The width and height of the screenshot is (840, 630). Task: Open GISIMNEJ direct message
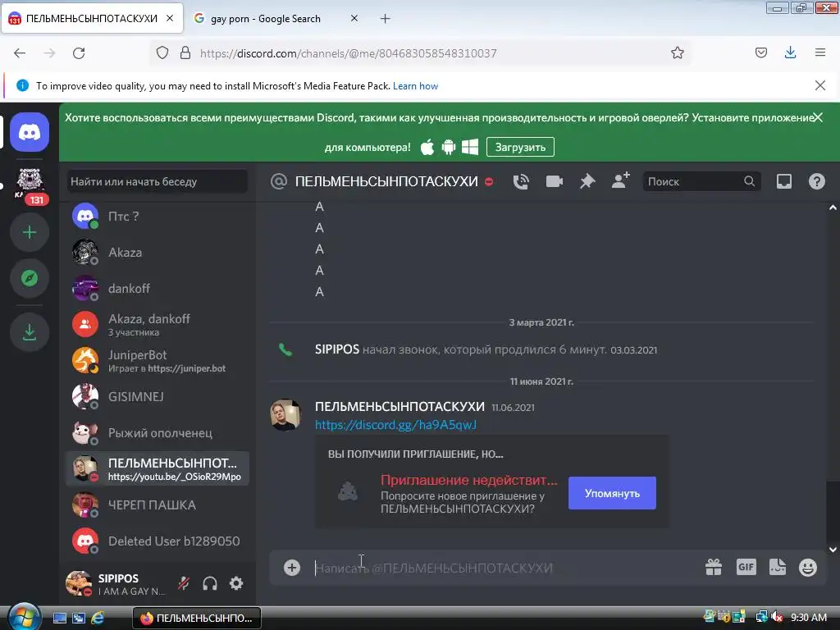157,396
